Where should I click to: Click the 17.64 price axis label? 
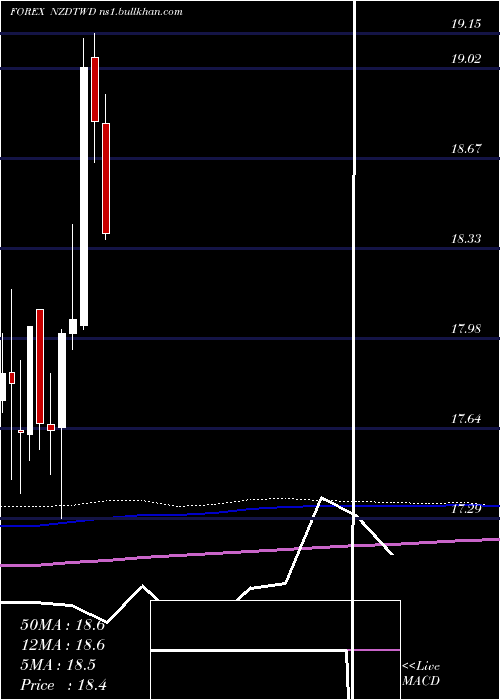click(x=466, y=419)
